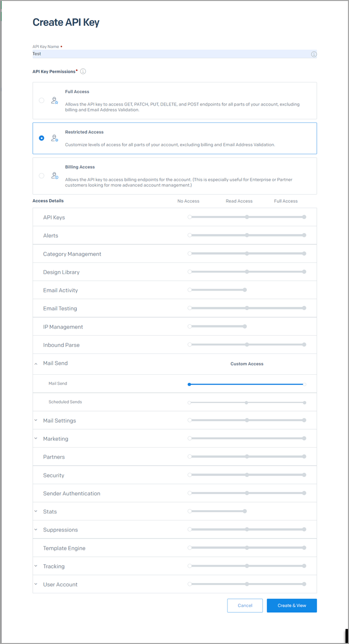Set Stats slider to Read Access
This screenshot has width=349, height=644.
[x=245, y=511]
